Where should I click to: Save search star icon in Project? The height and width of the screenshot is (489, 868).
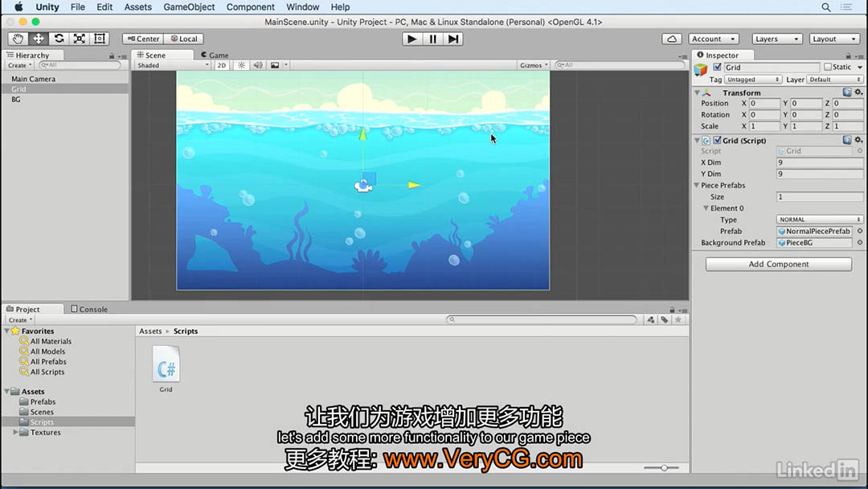pyautogui.click(x=678, y=319)
